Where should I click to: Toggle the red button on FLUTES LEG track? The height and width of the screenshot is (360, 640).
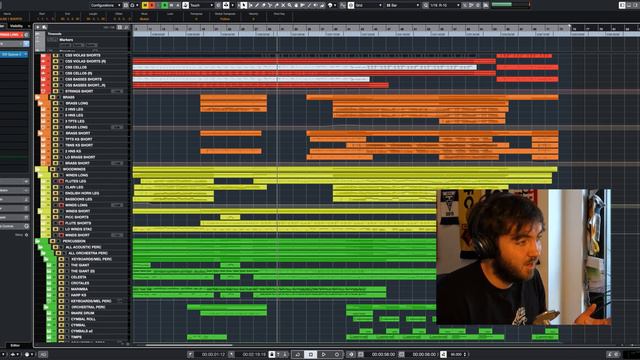point(62,181)
